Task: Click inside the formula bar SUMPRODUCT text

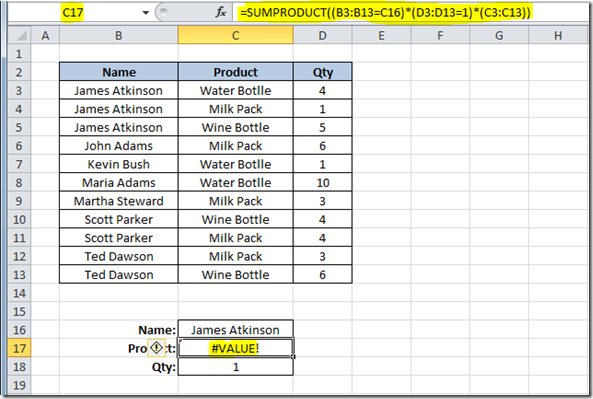Action: (385, 12)
